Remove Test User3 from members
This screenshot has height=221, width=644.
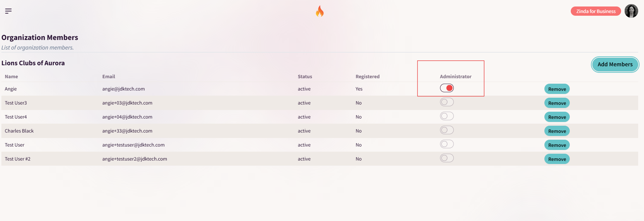point(557,103)
